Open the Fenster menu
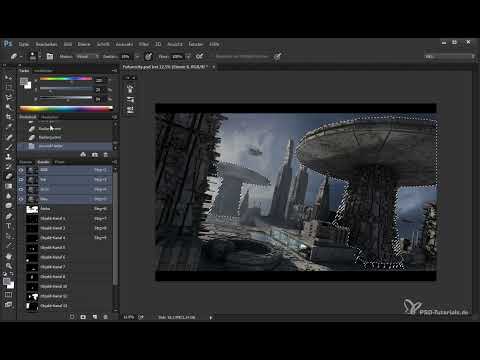This screenshot has width=480, height=360. pos(196,44)
